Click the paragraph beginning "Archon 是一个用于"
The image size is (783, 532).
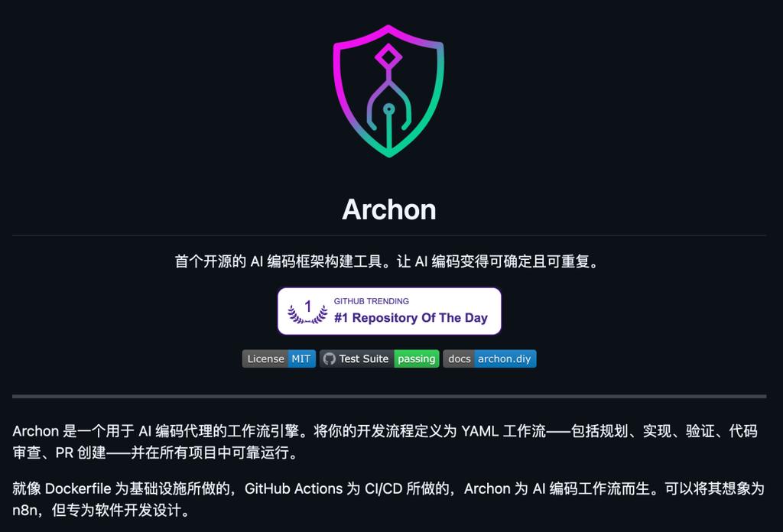click(x=385, y=441)
